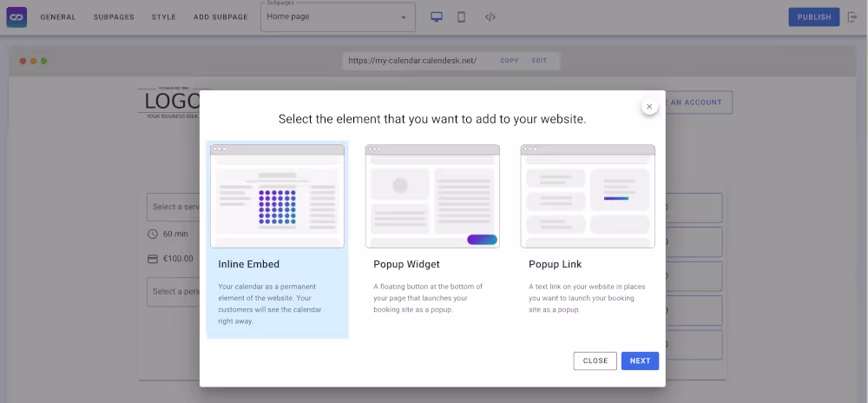Copy the calendar URL with COPY
Image resolution: width=868 pixels, height=403 pixels.
click(x=510, y=61)
